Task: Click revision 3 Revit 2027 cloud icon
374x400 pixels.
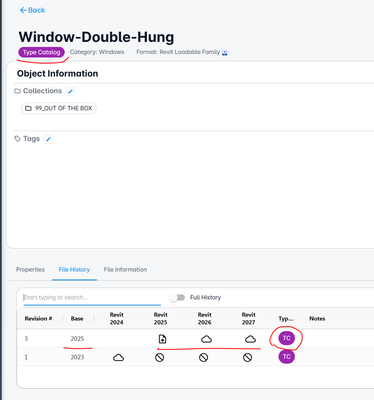Action: point(250,339)
